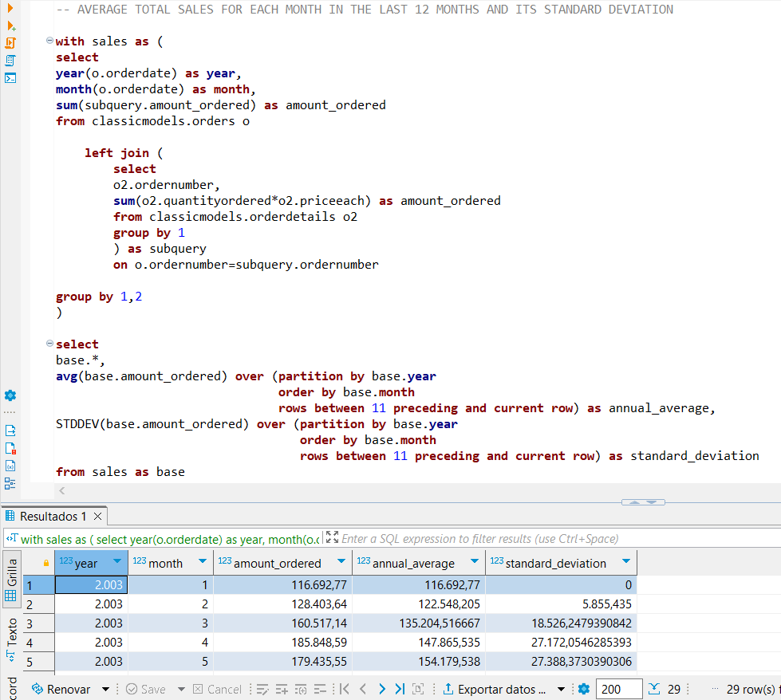Click the STDDEV function in the query

coord(77,424)
